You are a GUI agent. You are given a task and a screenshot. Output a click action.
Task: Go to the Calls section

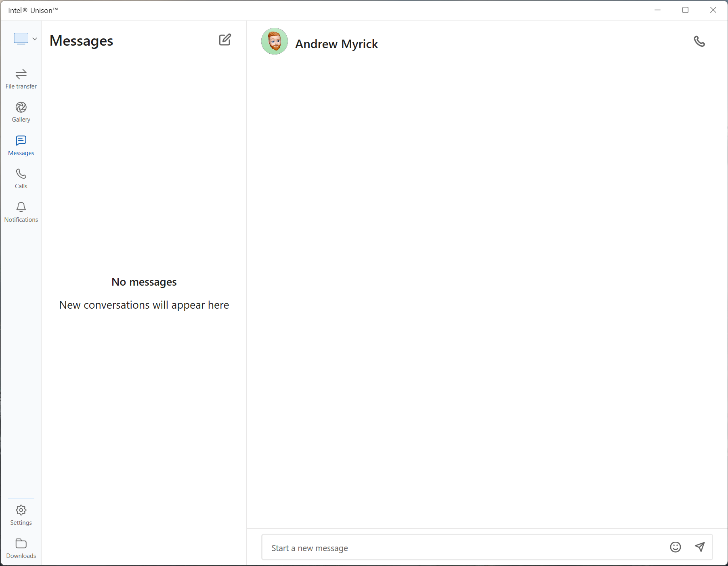click(21, 179)
